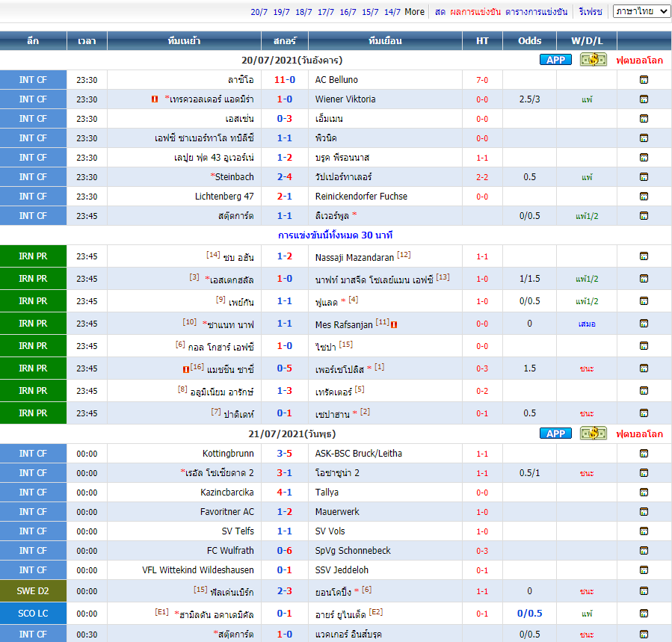The height and width of the screenshot is (642, 672).
Task: Click team name AC Belluno
Action: pos(336,80)
